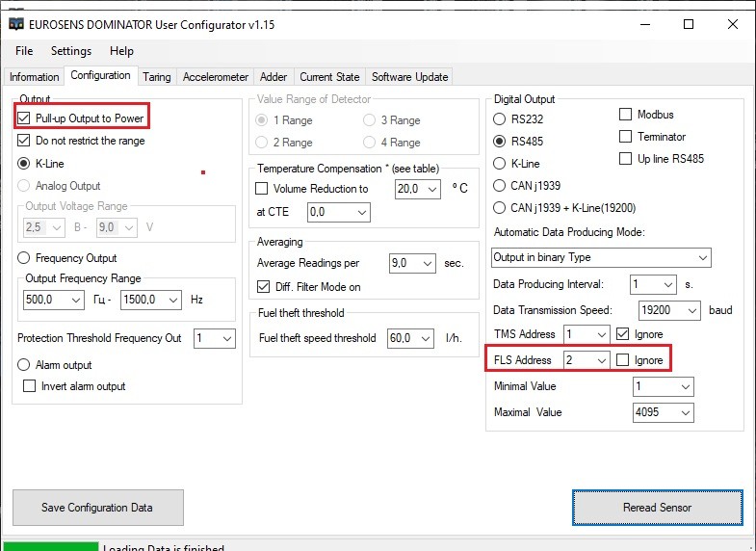Switch to the Adder tab
The height and width of the screenshot is (551, 756).
point(274,77)
